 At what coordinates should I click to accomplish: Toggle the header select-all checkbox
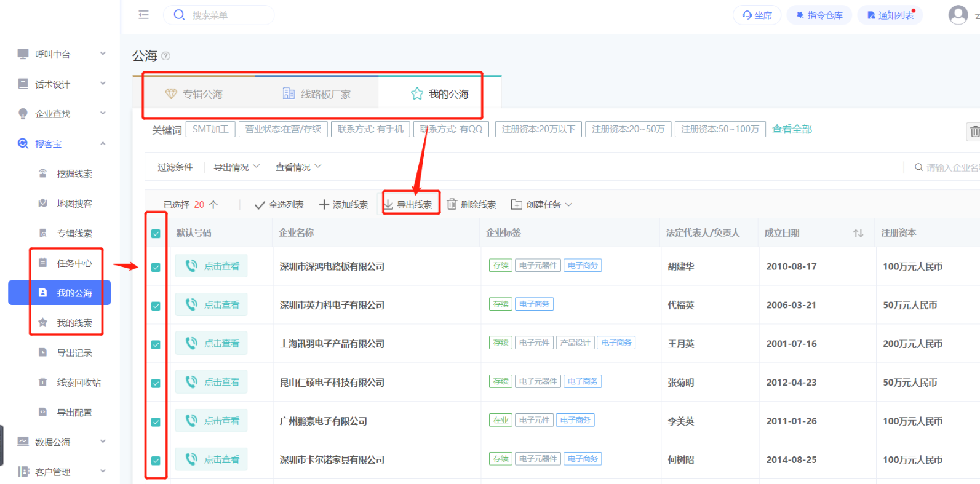point(156,234)
